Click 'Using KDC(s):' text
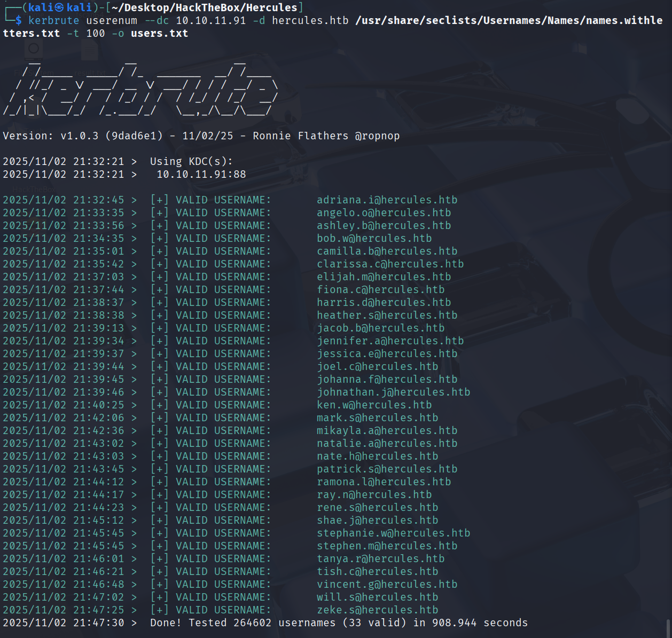The height and width of the screenshot is (638, 672). pos(191,162)
